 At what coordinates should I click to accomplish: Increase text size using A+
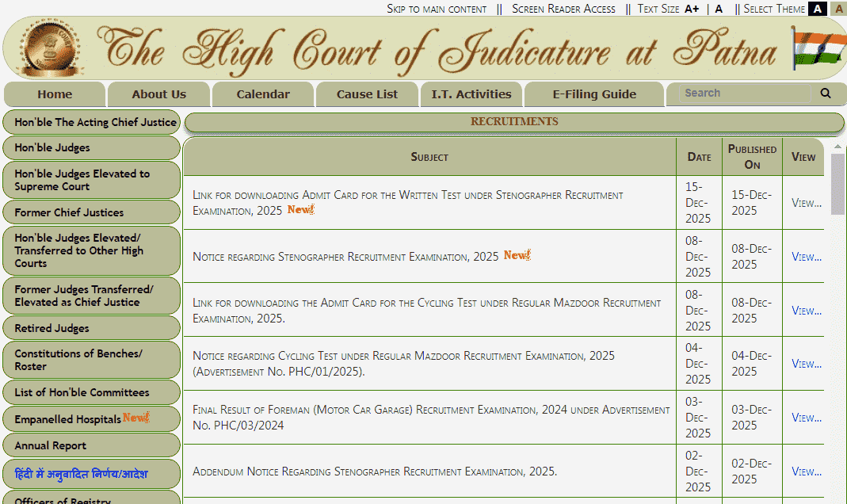[x=692, y=9]
